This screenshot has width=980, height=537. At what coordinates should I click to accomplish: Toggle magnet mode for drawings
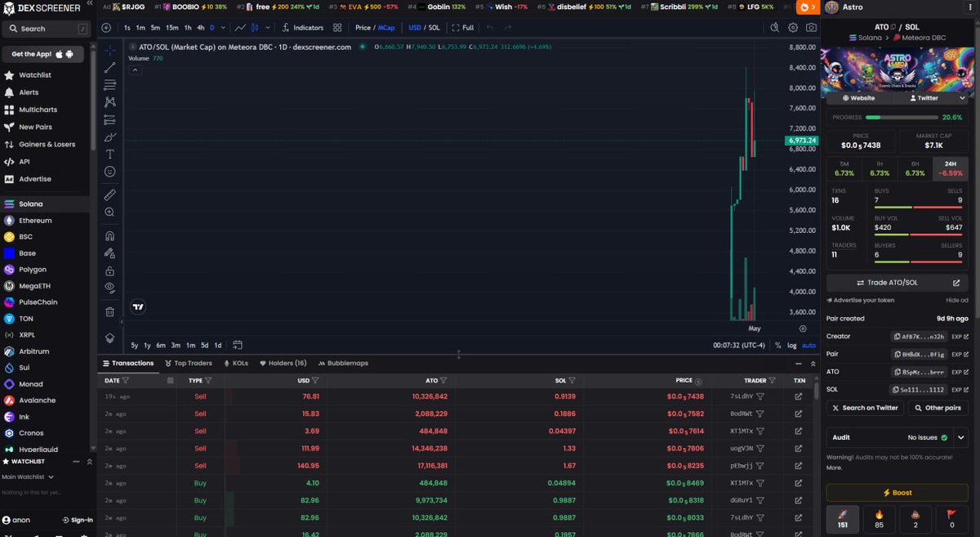click(109, 235)
